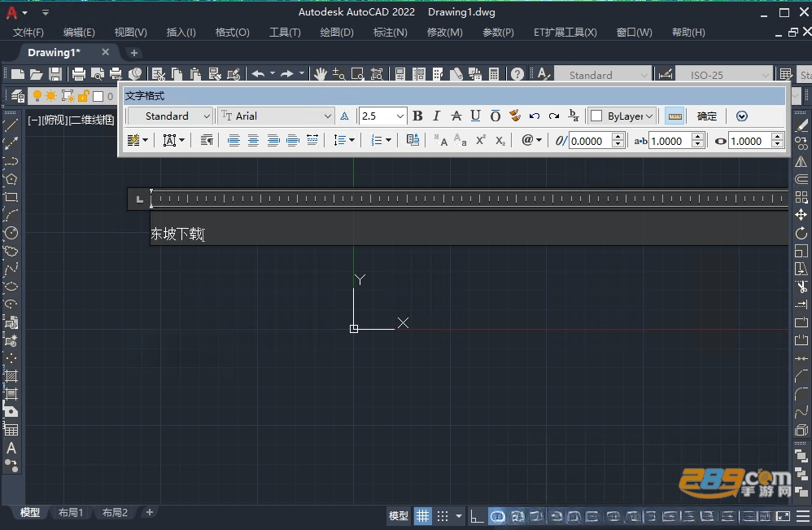Open the Help question mark icon
Viewport: 812px width, 530px height.
(x=517, y=74)
